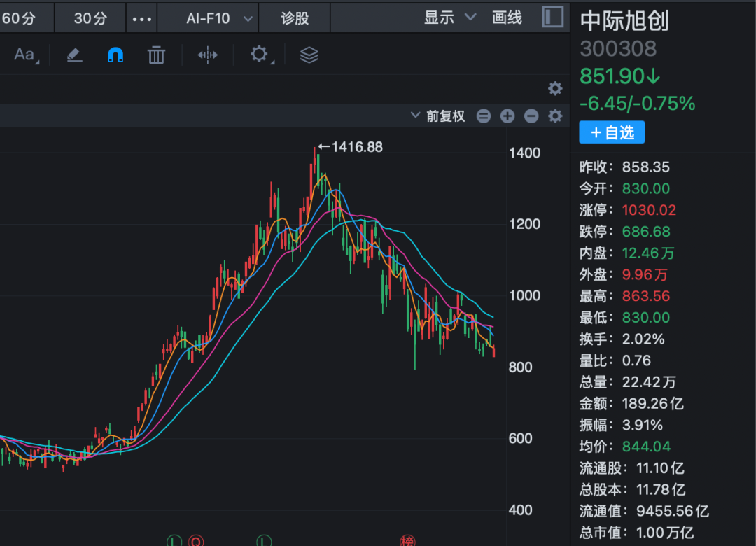Screen dimensions: 756x546
Task: Open the drawing toolbar gear settings
Action: coord(260,55)
